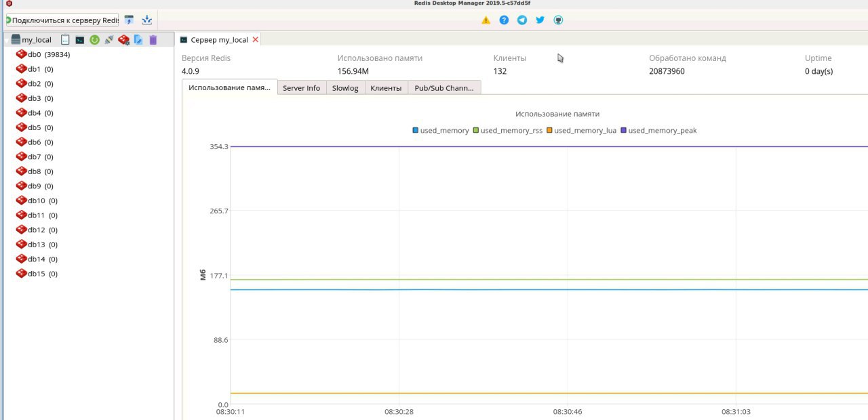Select database db2 in tree

35,84
